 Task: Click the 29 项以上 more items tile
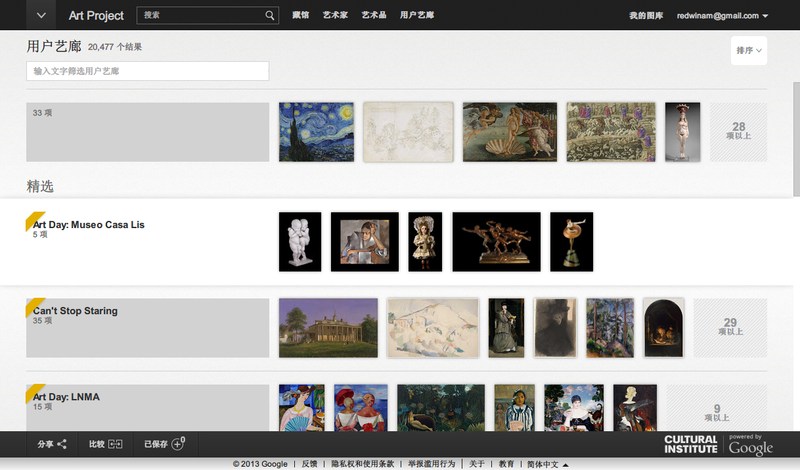(x=730, y=328)
